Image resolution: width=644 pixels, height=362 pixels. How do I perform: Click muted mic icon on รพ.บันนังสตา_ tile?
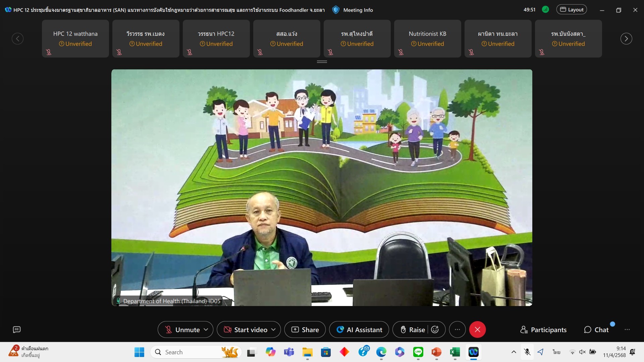click(542, 52)
